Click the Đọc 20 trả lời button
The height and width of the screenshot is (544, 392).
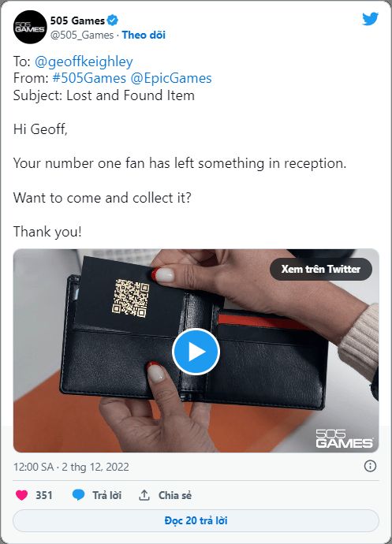[x=196, y=520]
